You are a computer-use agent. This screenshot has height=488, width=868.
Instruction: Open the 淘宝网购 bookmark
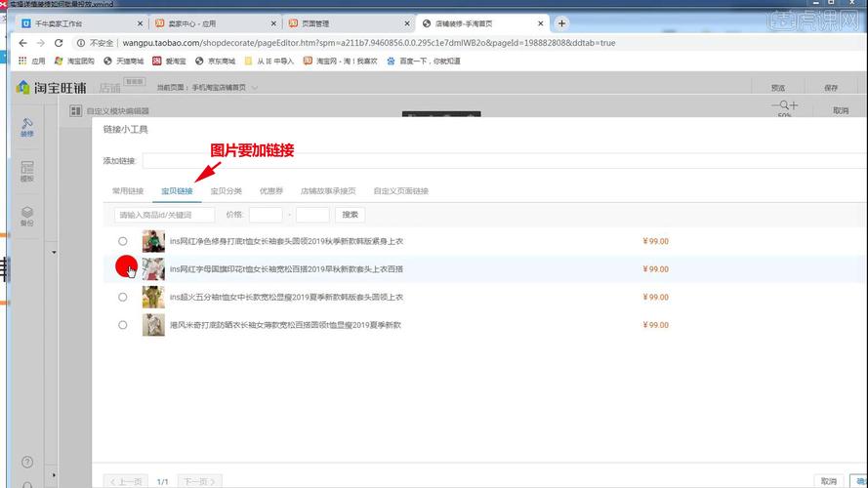75,61
